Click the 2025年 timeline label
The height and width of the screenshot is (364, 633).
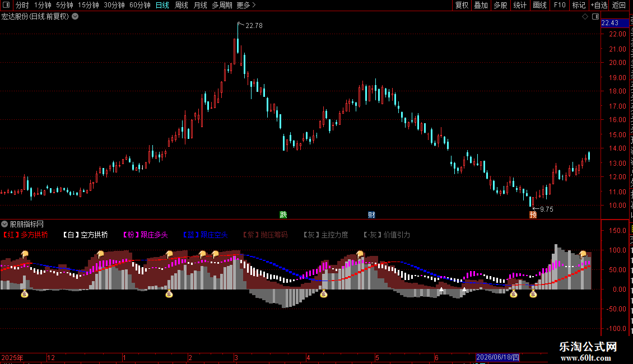click(12, 357)
